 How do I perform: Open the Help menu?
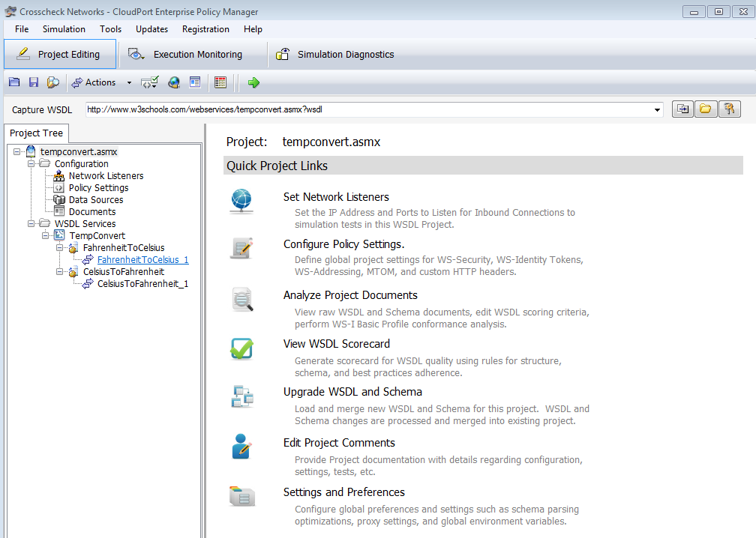(x=253, y=29)
